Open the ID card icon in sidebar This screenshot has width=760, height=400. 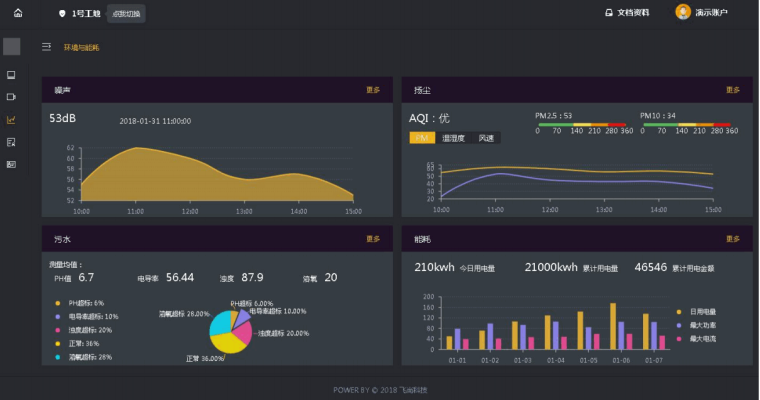[x=11, y=164]
